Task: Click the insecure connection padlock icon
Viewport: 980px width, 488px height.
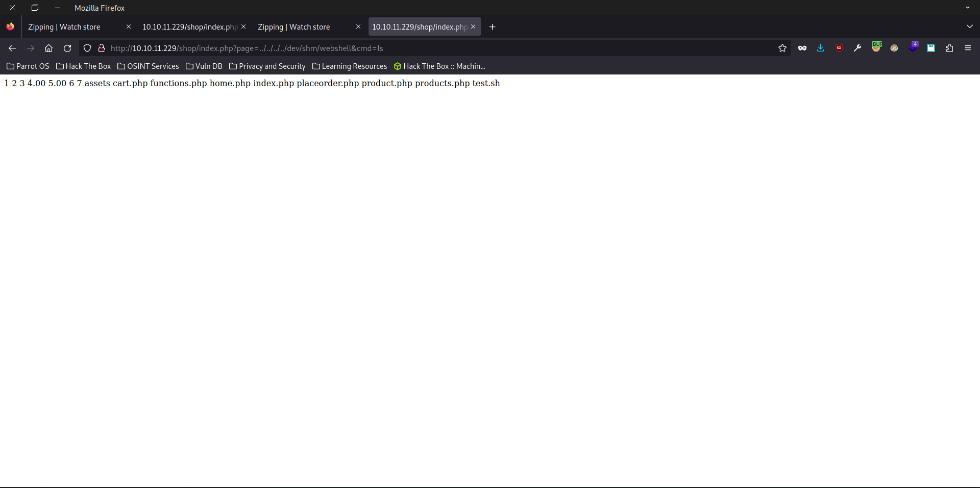Action: pos(102,48)
